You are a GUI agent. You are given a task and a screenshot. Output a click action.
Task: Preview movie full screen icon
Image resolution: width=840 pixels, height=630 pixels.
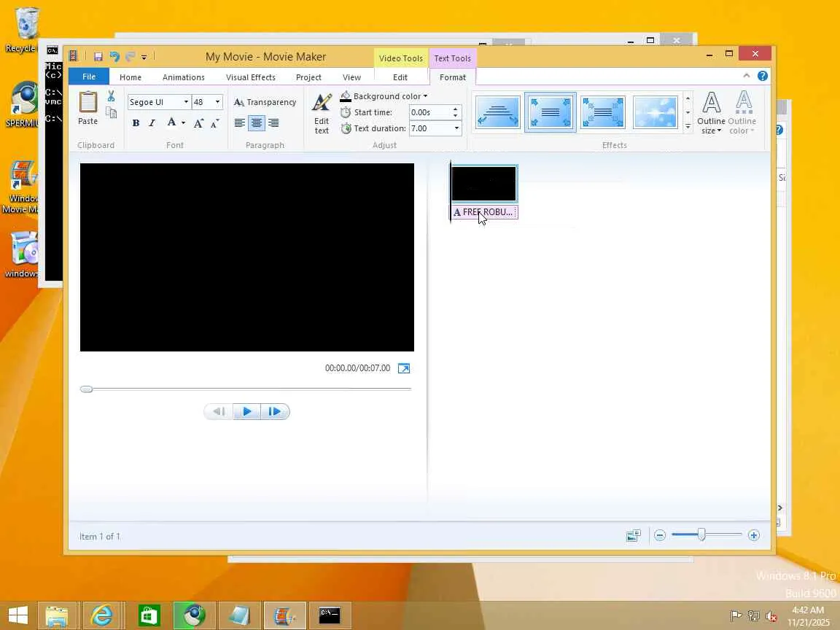(404, 368)
